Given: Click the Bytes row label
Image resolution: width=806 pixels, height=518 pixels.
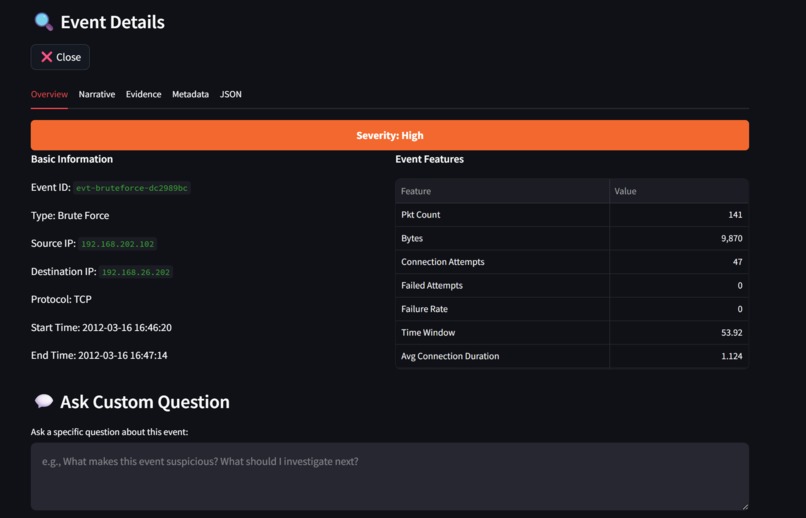Looking at the screenshot, I should tap(412, 238).
